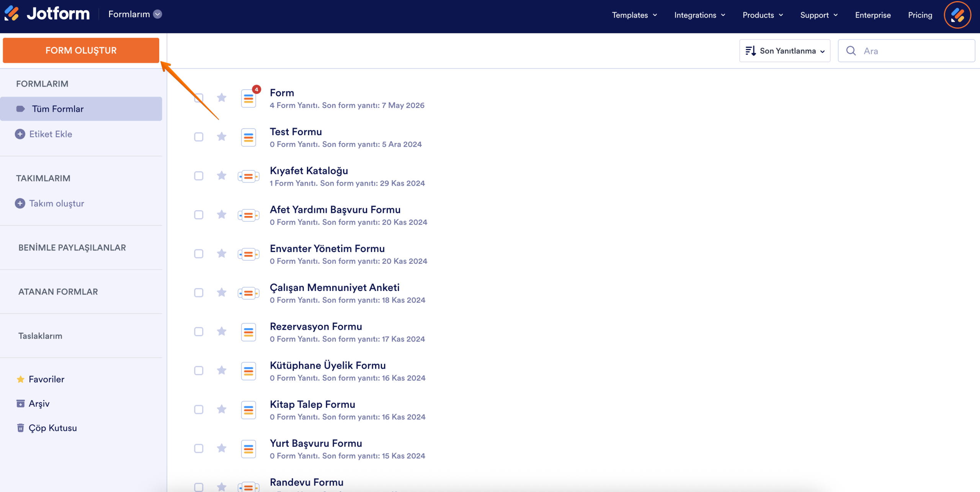Click the FORM OLUŞTUR button
Screen dimensions: 980x492
pyautogui.click(x=81, y=50)
